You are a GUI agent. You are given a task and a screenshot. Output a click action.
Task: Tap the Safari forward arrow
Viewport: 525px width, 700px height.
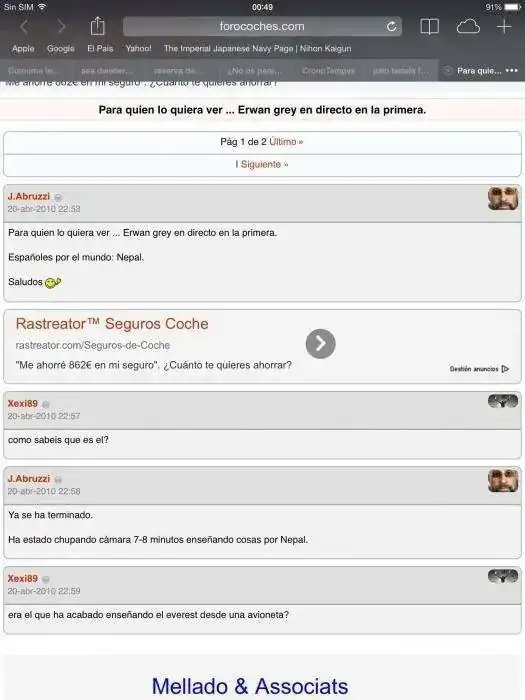pos(62,27)
